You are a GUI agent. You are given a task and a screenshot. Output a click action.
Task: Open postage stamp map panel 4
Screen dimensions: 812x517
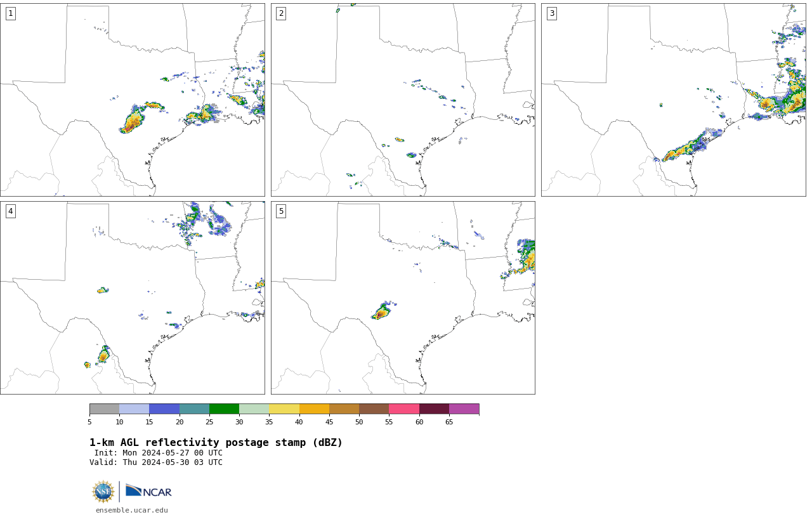132,298
